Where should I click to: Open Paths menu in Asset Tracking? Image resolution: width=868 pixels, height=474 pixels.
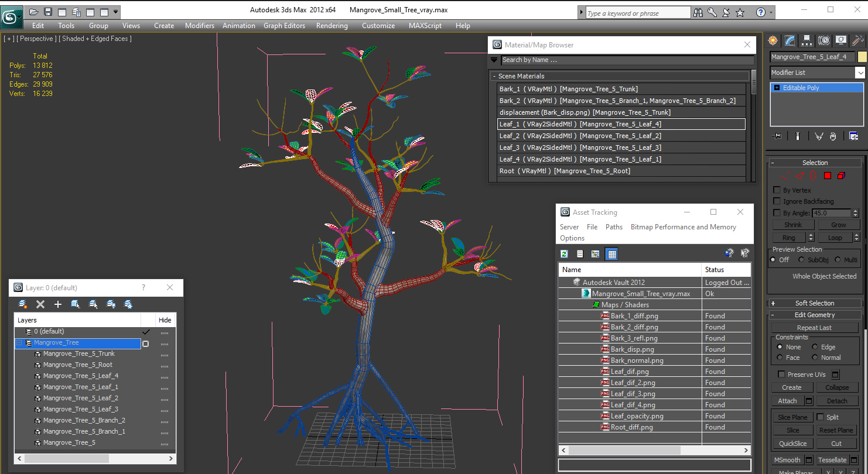(x=614, y=227)
